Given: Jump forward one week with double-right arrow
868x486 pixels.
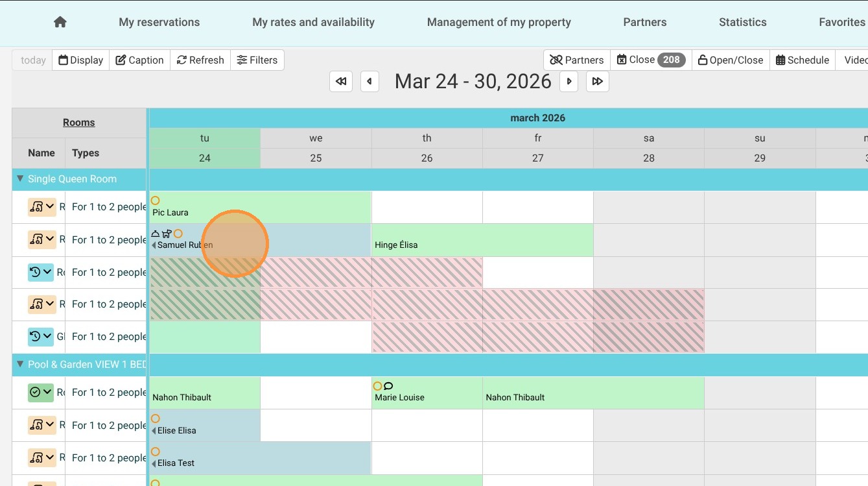Looking at the screenshot, I should click(598, 82).
